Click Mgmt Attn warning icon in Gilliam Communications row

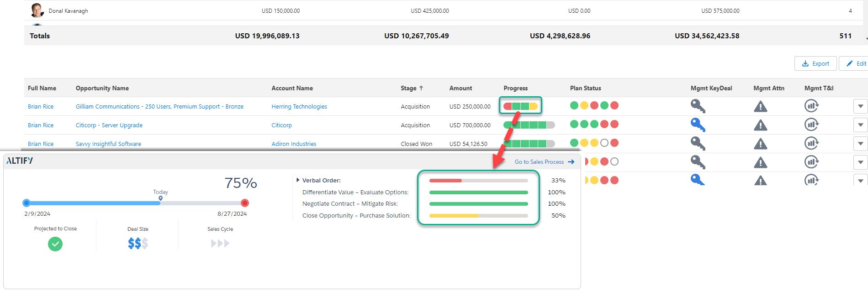[760, 107]
